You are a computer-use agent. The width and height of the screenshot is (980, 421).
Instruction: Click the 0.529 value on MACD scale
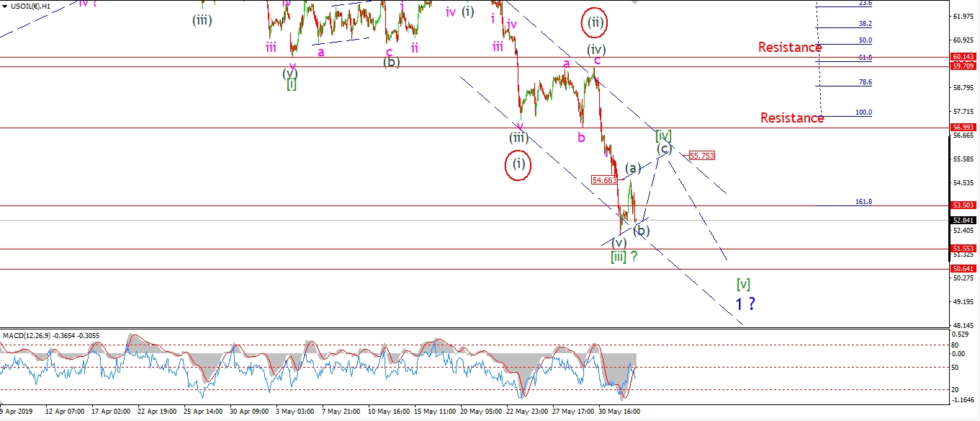tap(961, 334)
